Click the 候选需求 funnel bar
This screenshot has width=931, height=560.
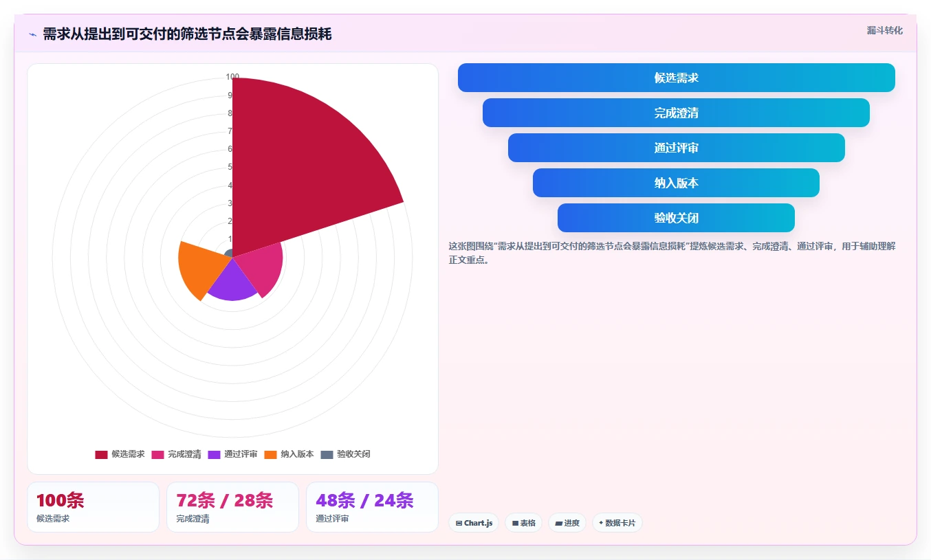677,78
